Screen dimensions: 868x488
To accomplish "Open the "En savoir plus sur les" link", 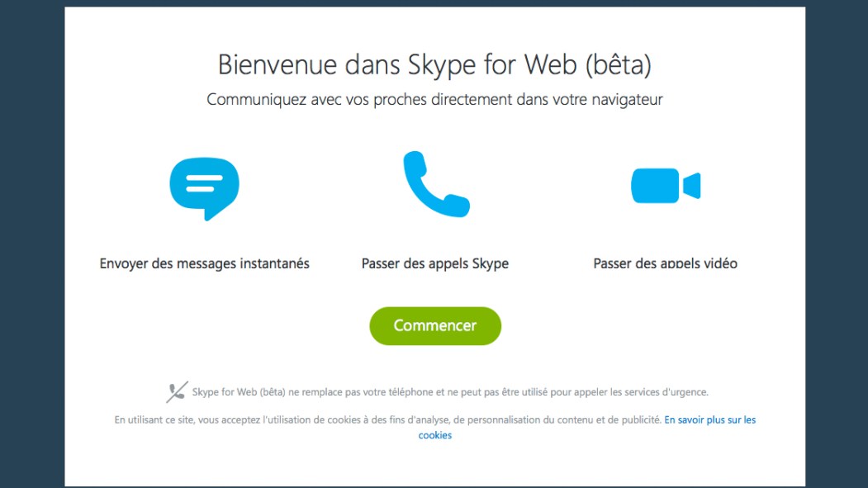I will click(709, 420).
